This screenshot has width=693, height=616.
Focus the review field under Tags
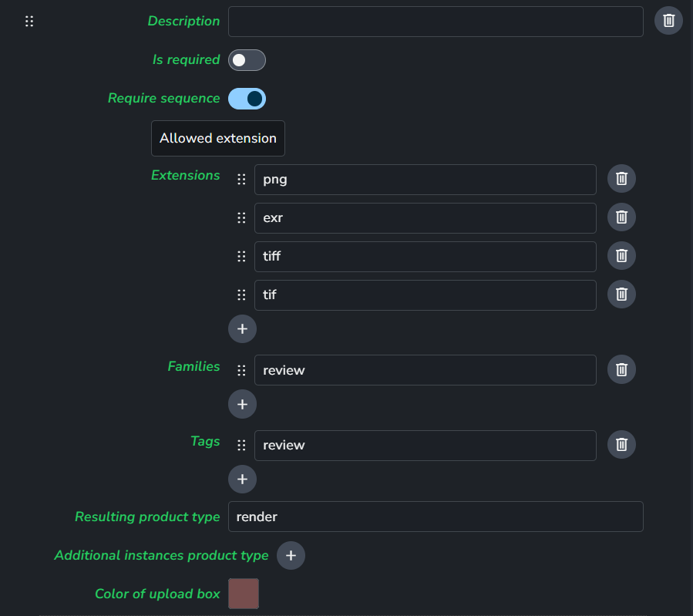(425, 446)
